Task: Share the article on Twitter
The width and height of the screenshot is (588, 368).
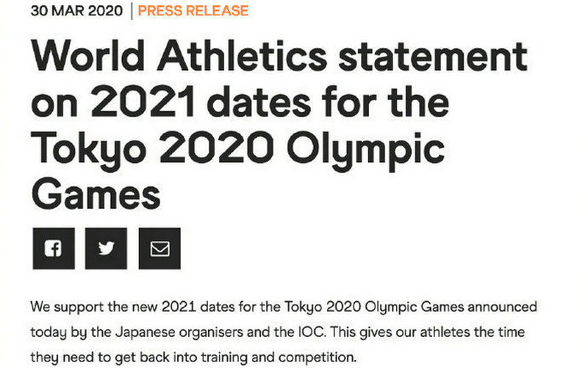Action: [107, 249]
